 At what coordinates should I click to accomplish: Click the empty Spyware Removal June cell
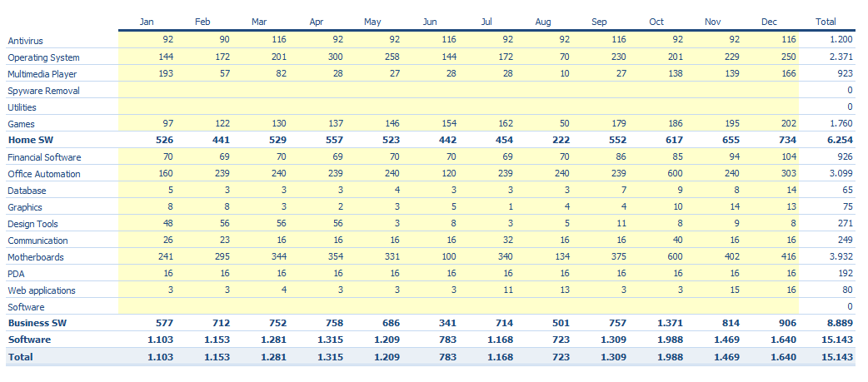(430, 91)
